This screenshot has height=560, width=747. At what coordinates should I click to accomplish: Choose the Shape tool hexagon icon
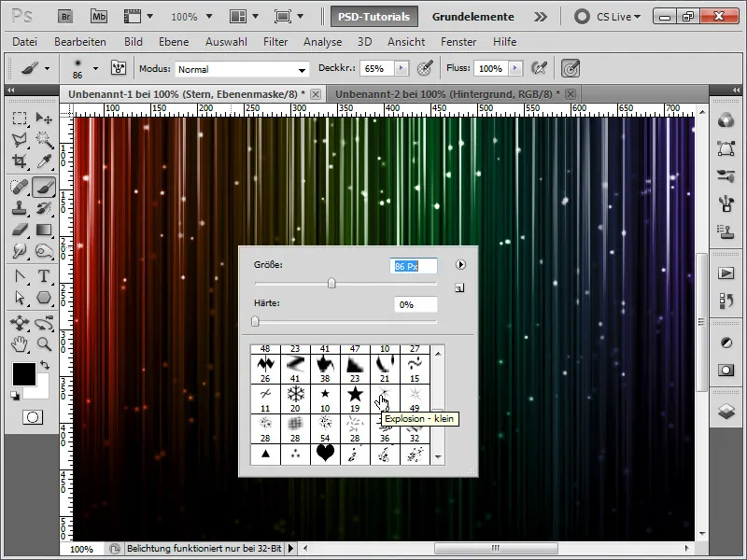click(44, 298)
